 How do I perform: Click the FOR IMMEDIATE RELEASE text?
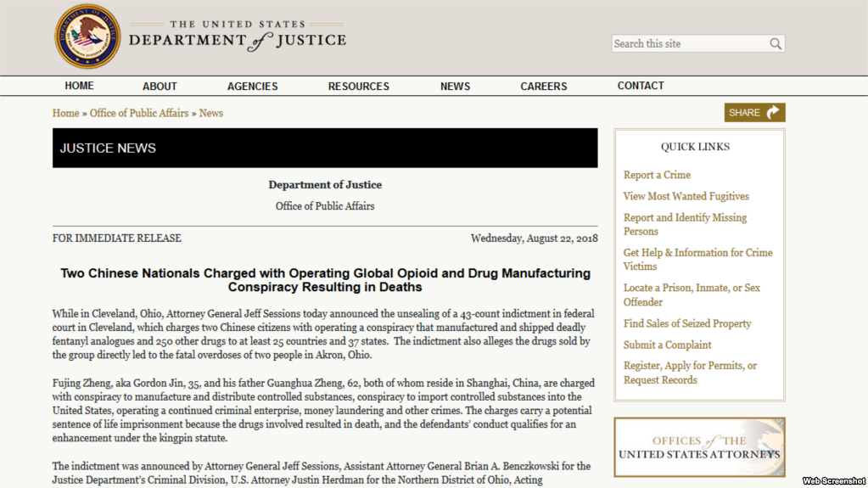point(117,238)
